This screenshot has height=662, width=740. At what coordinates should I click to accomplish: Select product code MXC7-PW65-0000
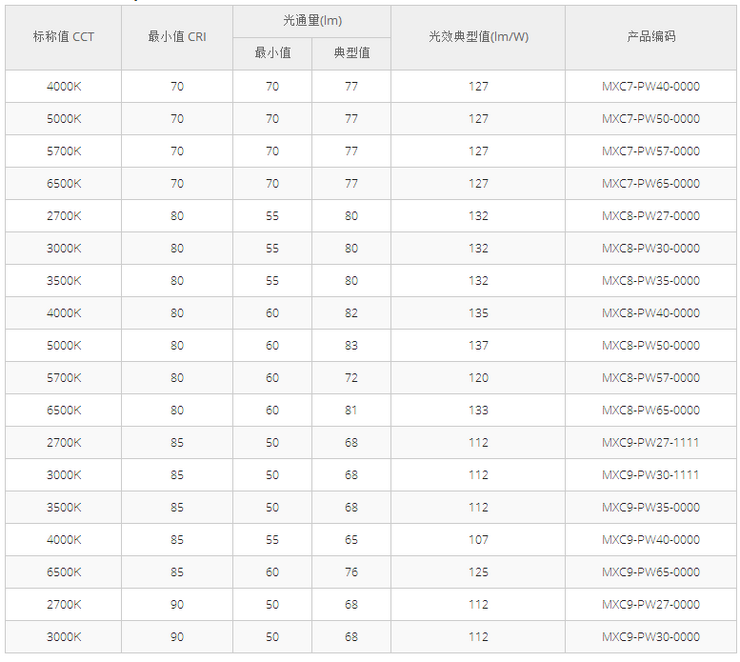pyautogui.click(x=651, y=184)
